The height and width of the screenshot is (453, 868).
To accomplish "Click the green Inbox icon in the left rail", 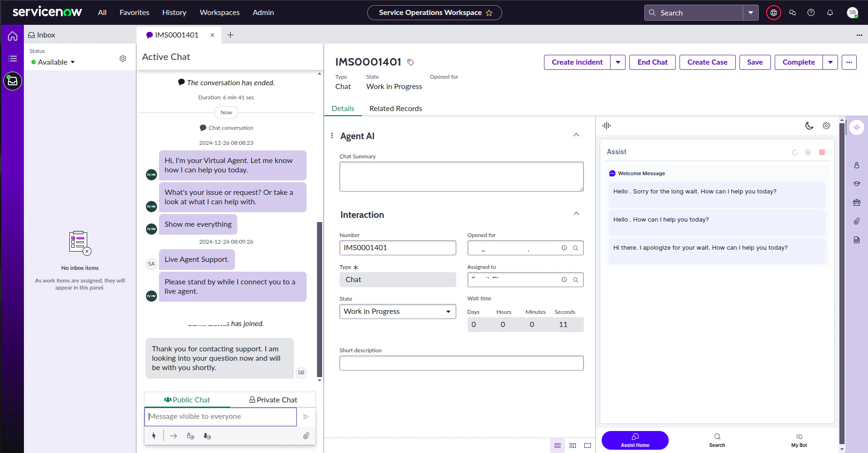I will click(12, 81).
